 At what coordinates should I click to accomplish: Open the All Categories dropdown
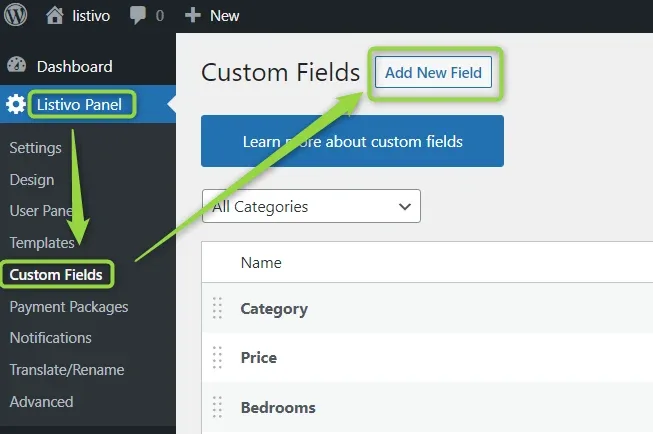[x=311, y=206]
